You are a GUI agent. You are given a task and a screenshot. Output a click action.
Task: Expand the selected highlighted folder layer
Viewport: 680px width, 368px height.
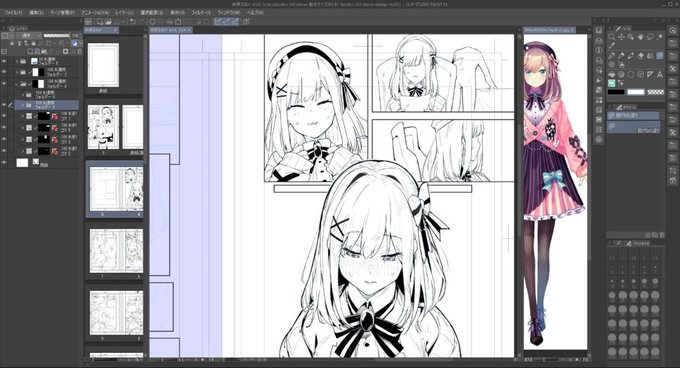click(x=23, y=105)
